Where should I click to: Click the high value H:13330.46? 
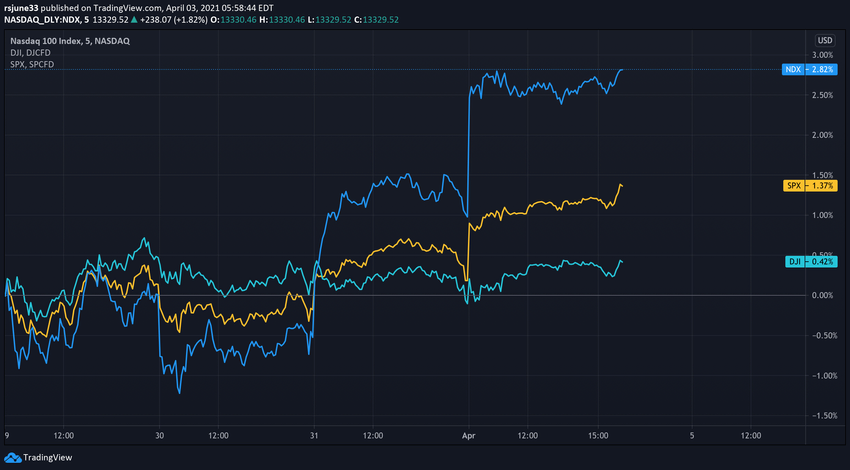(282, 20)
